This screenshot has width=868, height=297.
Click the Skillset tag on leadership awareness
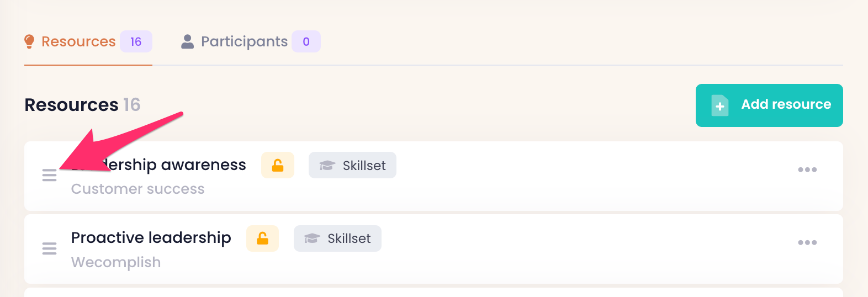352,165
